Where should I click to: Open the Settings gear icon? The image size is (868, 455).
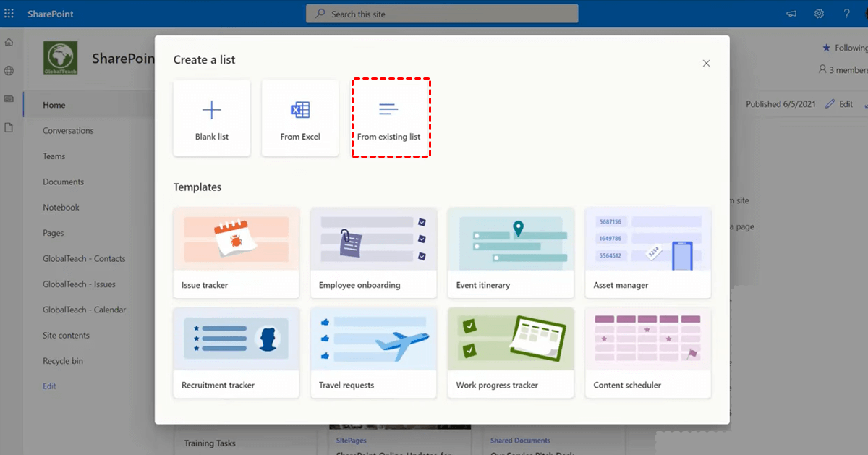click(819, 14)
